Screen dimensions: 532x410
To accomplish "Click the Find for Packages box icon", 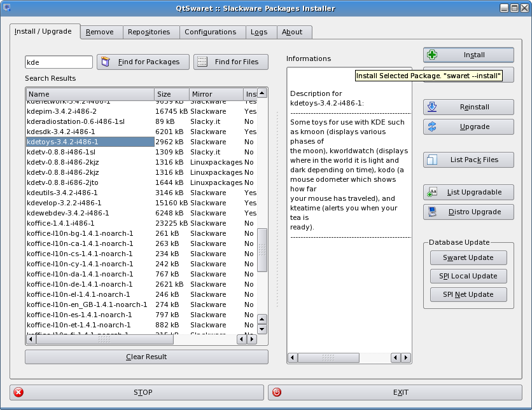I will (106, 62).
